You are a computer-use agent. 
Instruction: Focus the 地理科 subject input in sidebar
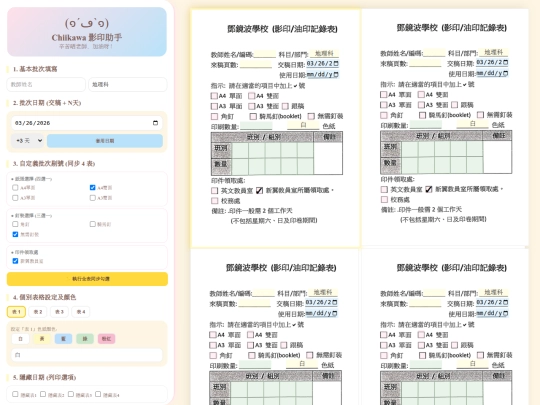[128, 84]
